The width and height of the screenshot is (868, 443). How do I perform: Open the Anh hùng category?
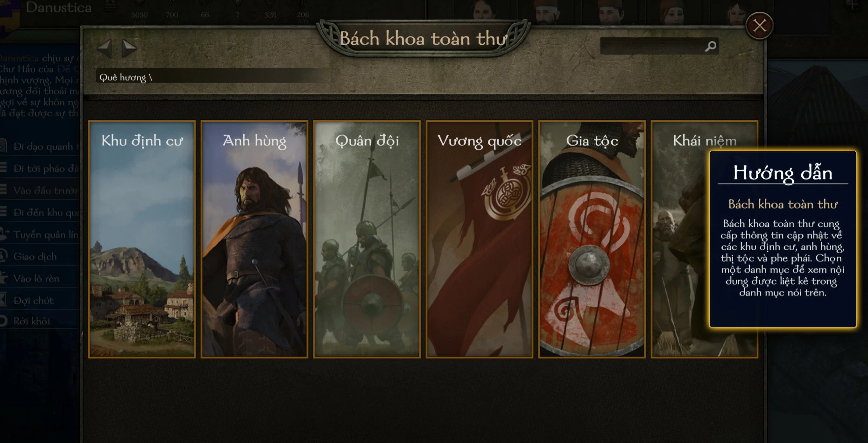coord(254,239)
